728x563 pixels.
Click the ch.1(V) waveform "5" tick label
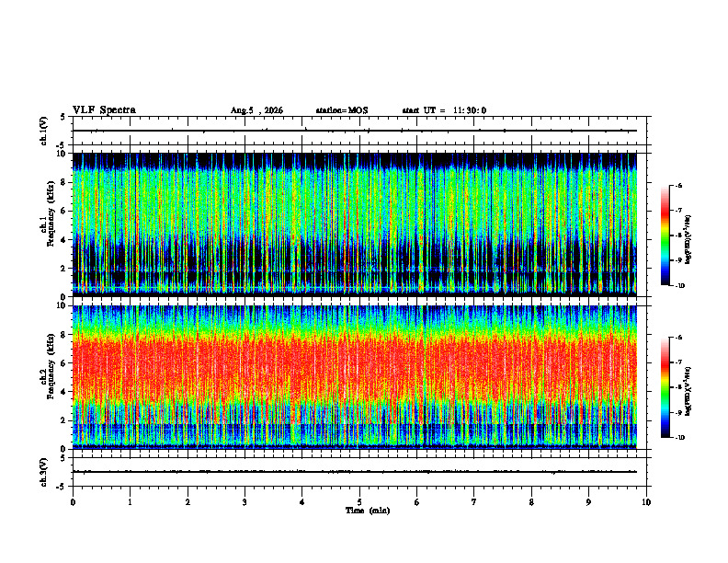click(63, 117)
